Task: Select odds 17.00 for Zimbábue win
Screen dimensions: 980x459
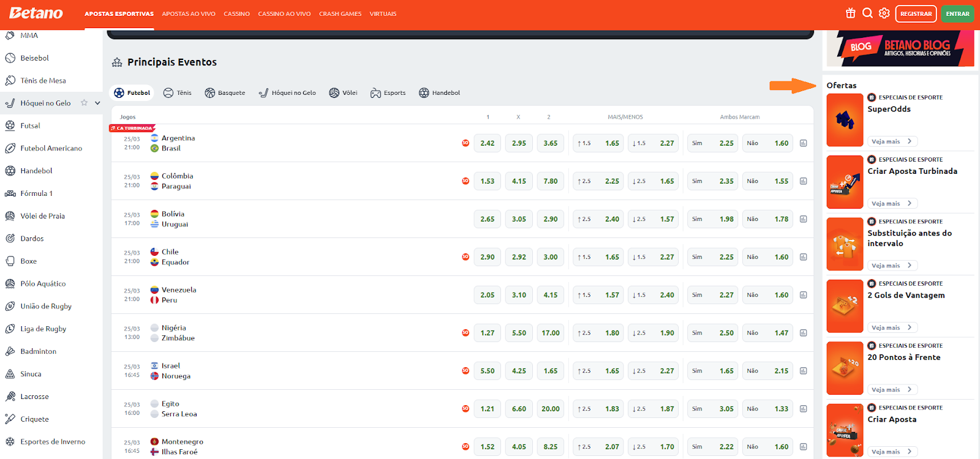Action: point(551,333)
